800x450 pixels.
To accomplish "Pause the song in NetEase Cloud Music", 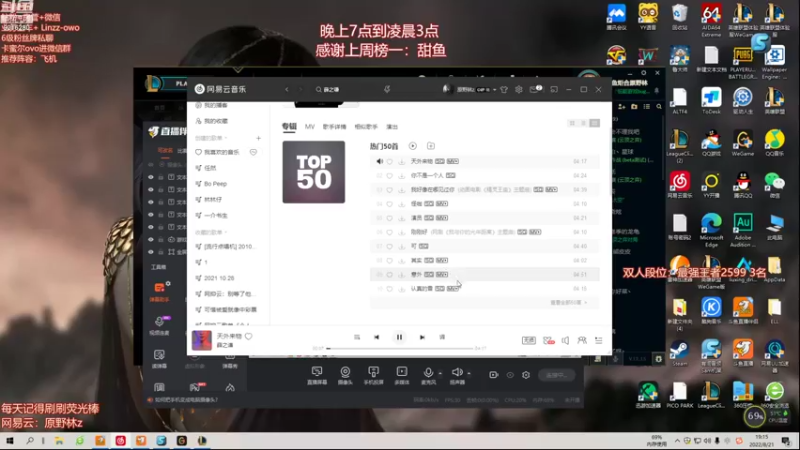I will click(399, 337).
